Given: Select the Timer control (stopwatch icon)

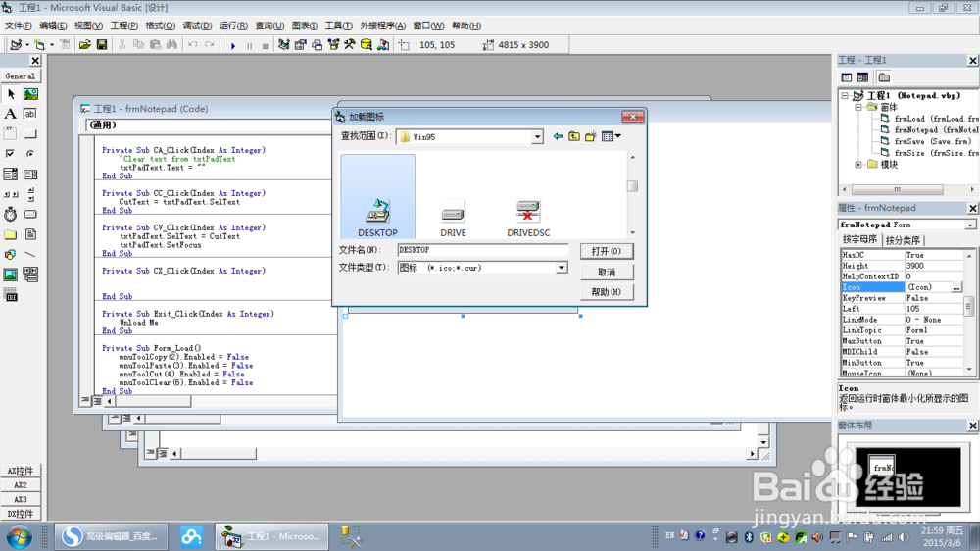Looking at the screenshot, I should (x=11, y=214).
